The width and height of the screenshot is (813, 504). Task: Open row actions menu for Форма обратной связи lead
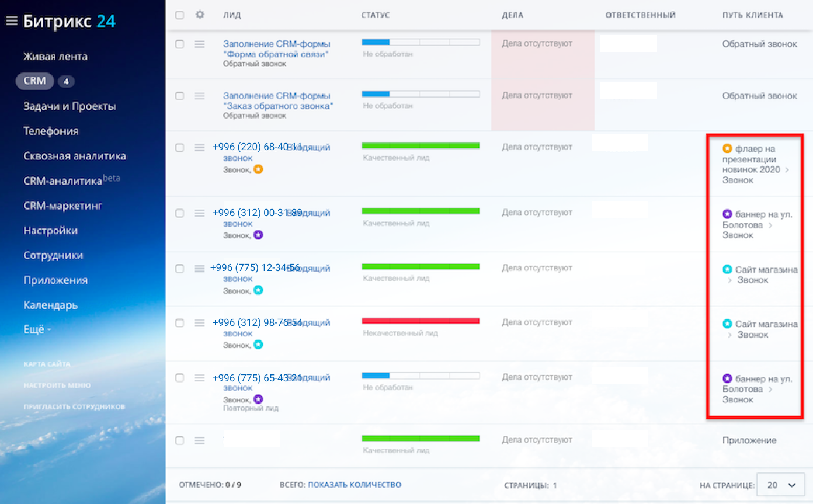200,44
